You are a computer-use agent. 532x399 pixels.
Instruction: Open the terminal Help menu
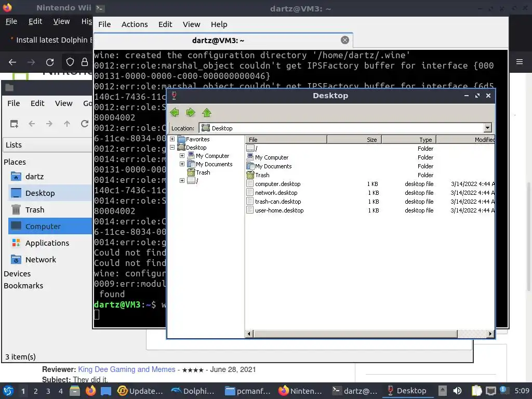pos(219,24)
